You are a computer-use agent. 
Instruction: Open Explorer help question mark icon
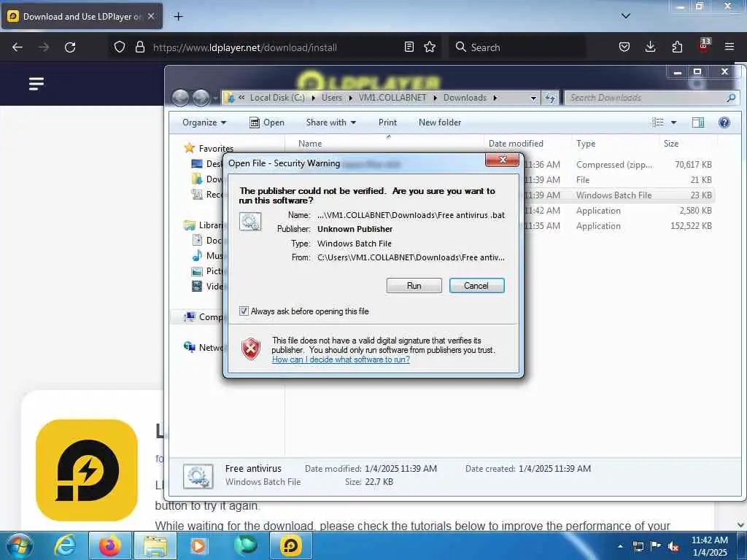724,122
